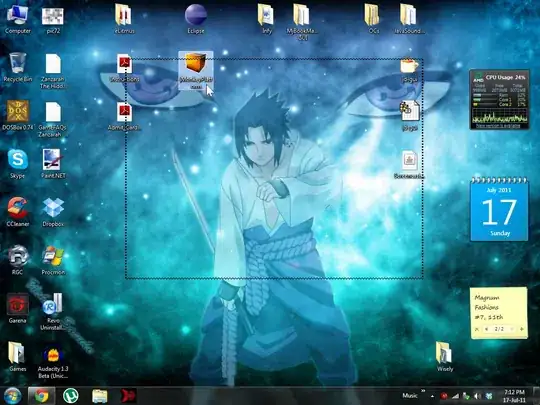Select the Infy folder icon
The height and width of the screenshot is (405, 540).
(266, 19)
